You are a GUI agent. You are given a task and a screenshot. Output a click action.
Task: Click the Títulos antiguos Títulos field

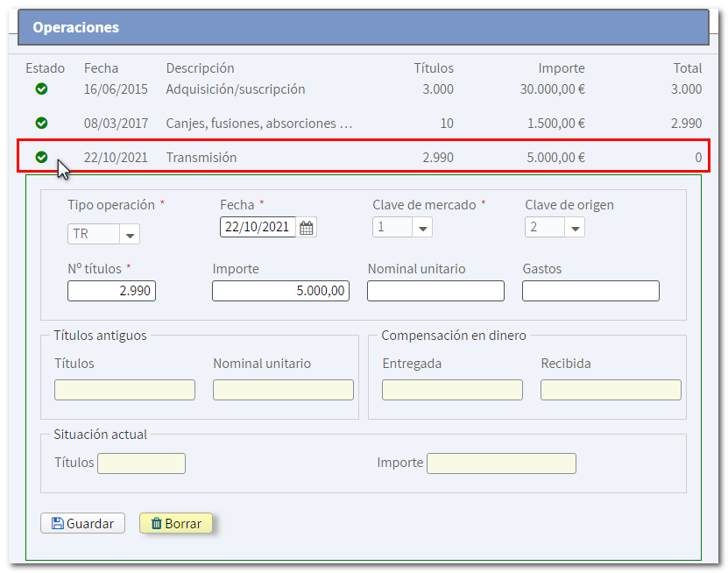click(124, 390)
